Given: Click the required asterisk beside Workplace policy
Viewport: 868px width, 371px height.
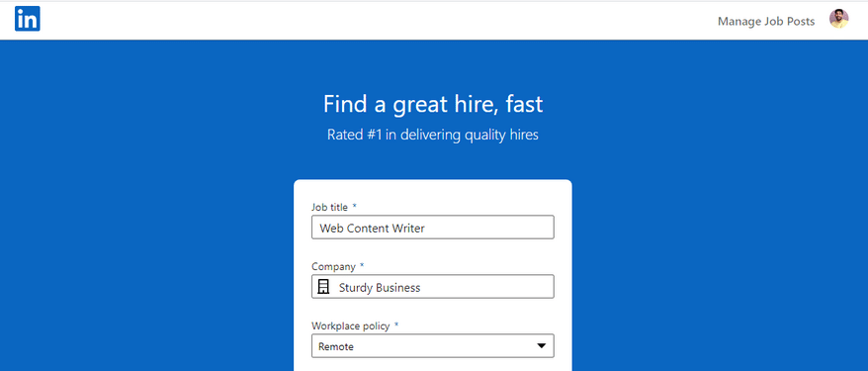Looking at the screenshot, I should tap(396, 325).
